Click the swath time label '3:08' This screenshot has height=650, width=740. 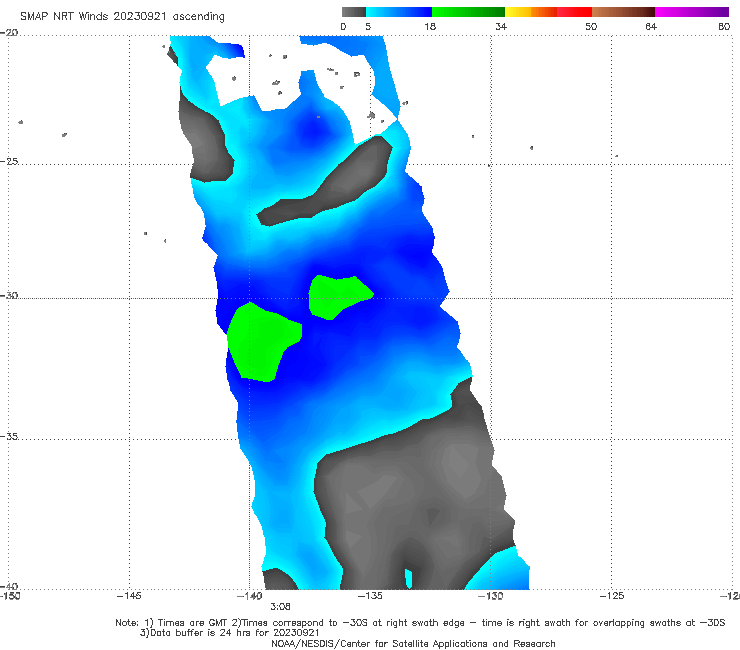(x=280, y=607)
